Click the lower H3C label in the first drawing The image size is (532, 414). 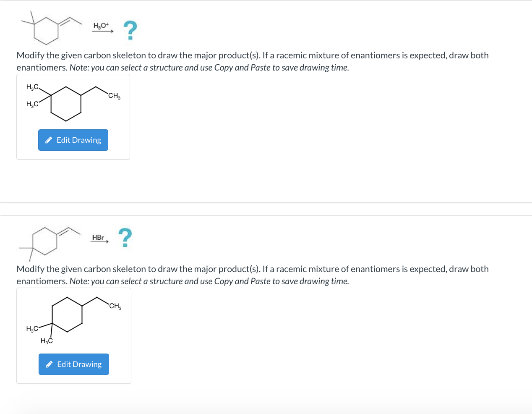31,103
